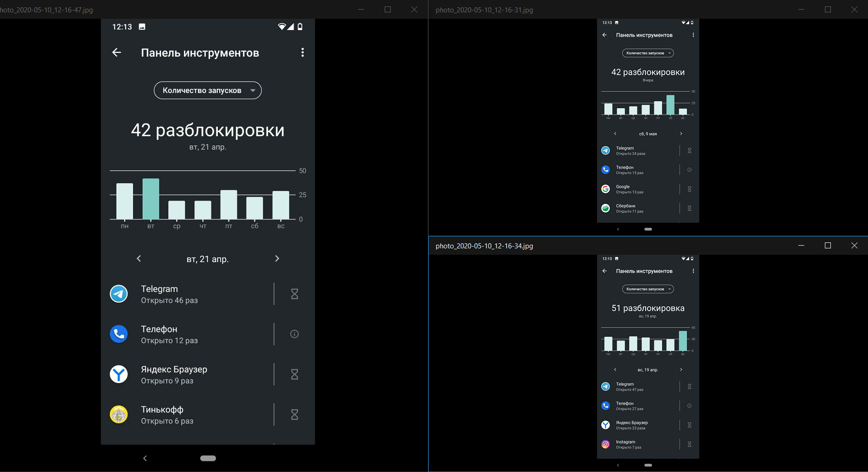Screen dimensions: 868x472
Task: Tap info icon next to Телефон (12 раз)
Action: pyautogui.click(x=294, y=334)
